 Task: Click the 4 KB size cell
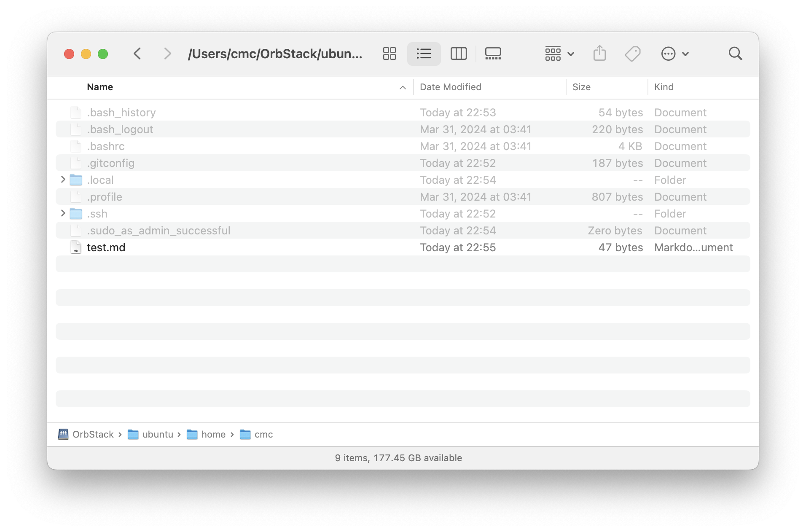coord(630,146)
